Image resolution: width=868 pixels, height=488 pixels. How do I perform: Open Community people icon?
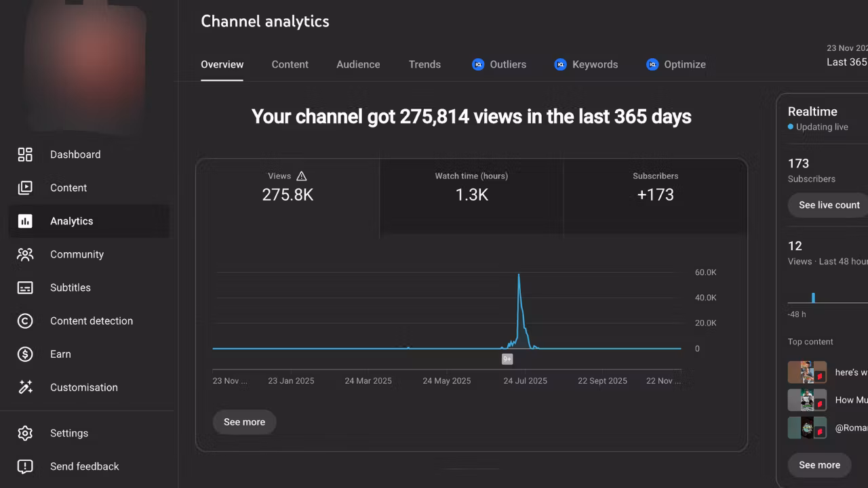(x=25, y=254)
